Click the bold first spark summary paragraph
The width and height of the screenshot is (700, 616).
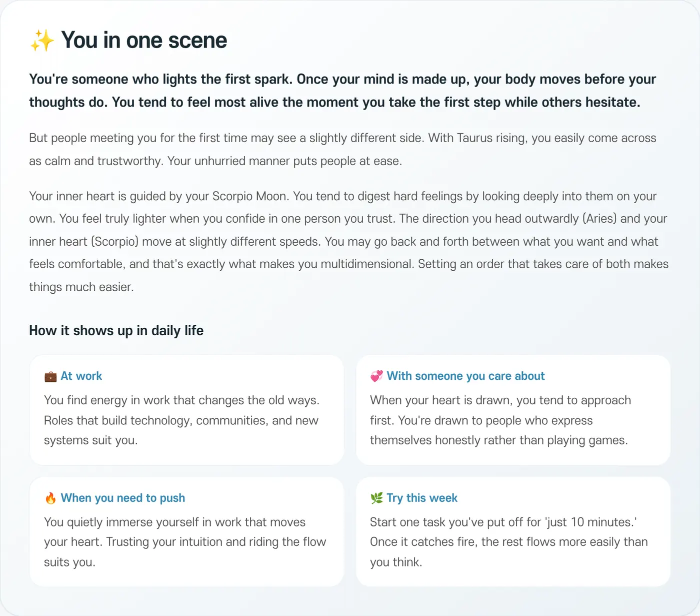click(x=342, y=91)
